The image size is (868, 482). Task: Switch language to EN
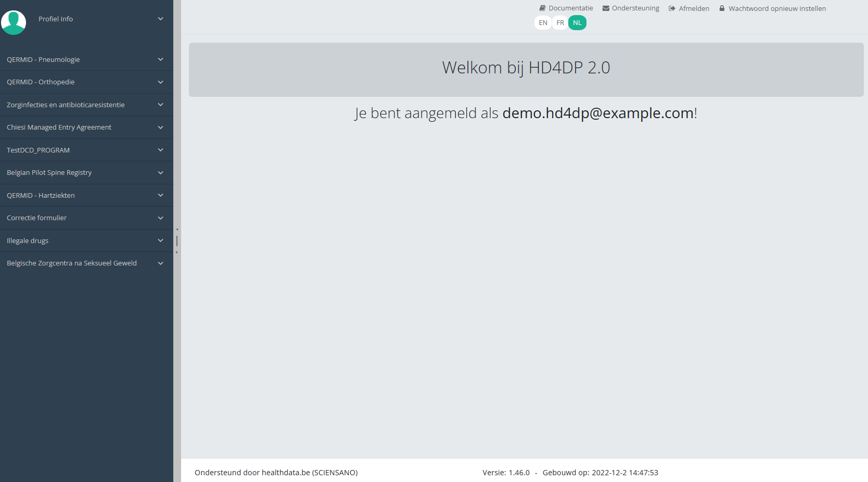click(543, 23)
